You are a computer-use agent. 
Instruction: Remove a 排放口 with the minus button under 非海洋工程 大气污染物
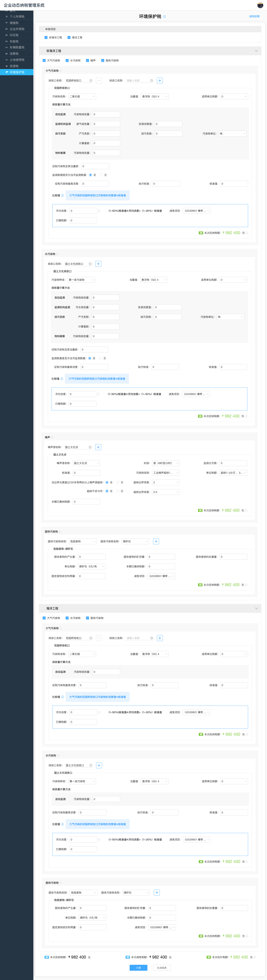tap(99, 81)
